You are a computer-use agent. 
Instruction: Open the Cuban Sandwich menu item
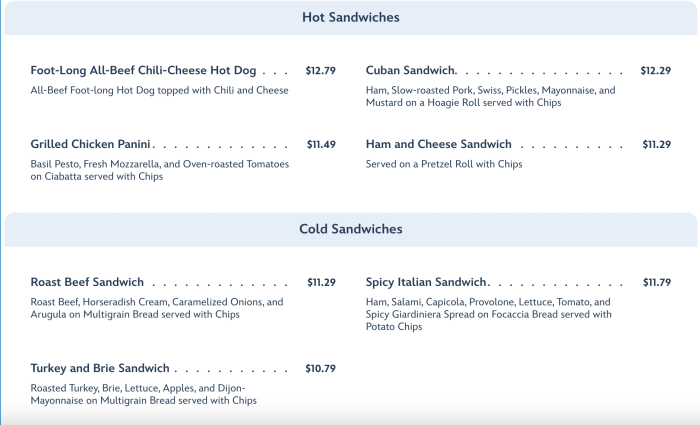(411, 71)
